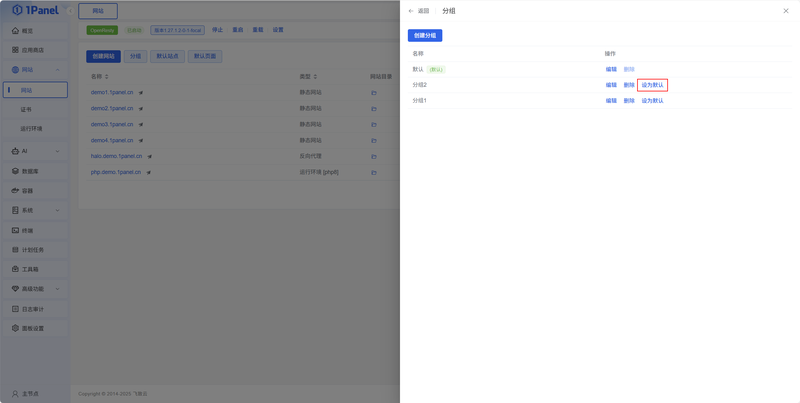Image resolution: width=800 pixels, height=403 pixels.
Task: Click 删除 for 分组2
Action: pos(629,85)
